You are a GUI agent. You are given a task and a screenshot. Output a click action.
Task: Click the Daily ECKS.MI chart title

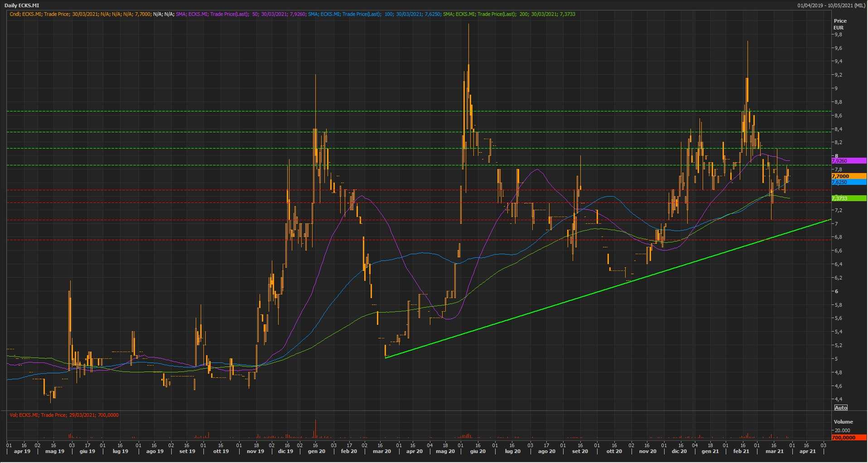(x=22, y=5)
